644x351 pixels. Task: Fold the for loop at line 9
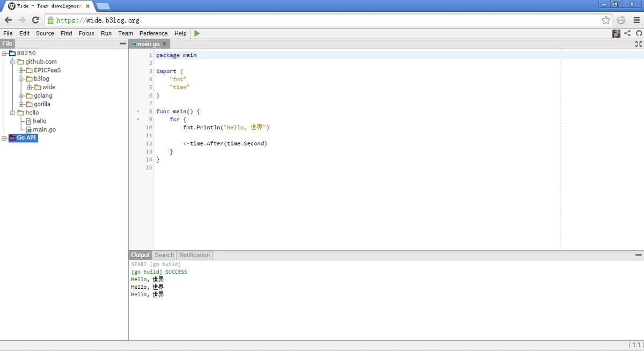coord(138,120)
